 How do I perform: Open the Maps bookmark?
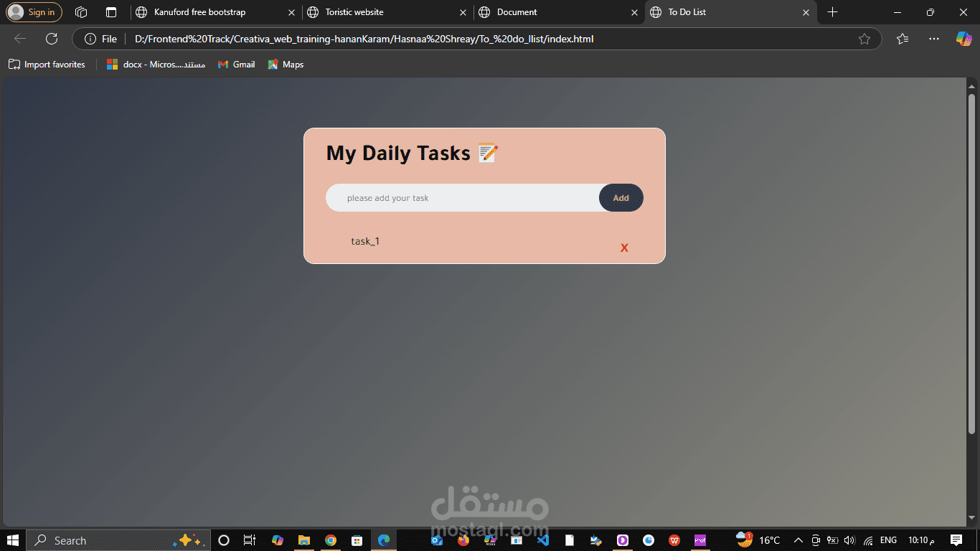(x=286, y=65)
